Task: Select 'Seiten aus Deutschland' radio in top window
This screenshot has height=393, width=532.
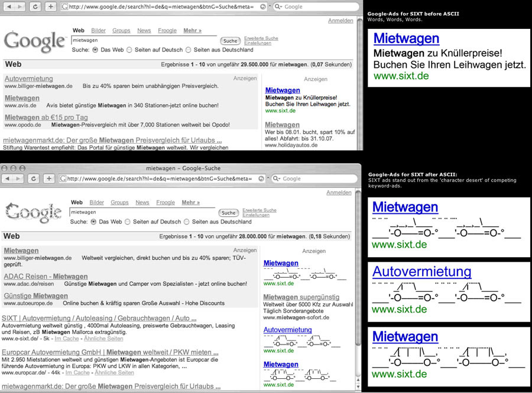Action: pos(189,50)
